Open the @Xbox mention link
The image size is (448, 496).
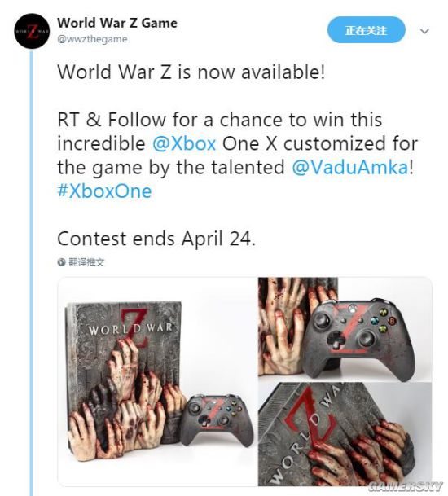tap(184, 143)
